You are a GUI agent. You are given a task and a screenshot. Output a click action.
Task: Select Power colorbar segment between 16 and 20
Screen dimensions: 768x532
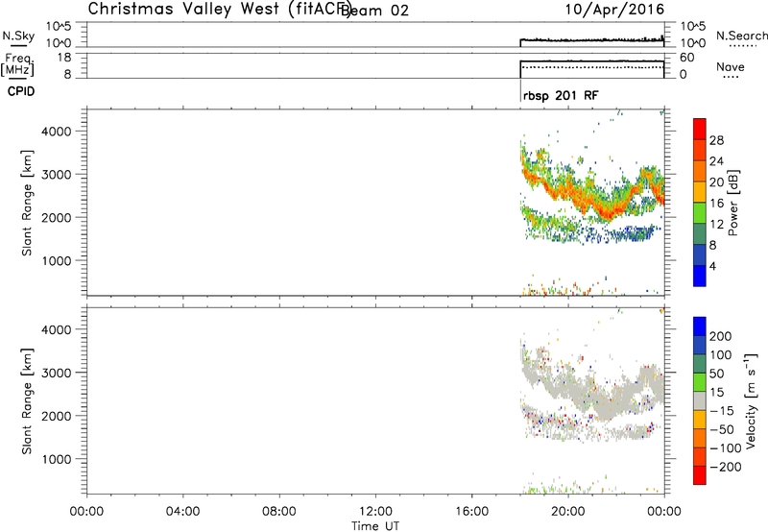[700, 192]
